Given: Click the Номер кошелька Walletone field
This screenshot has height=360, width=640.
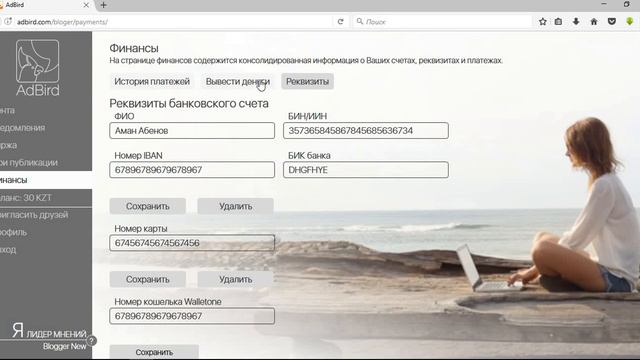Looking at the screenshot, I should click(x=192, y=316).
